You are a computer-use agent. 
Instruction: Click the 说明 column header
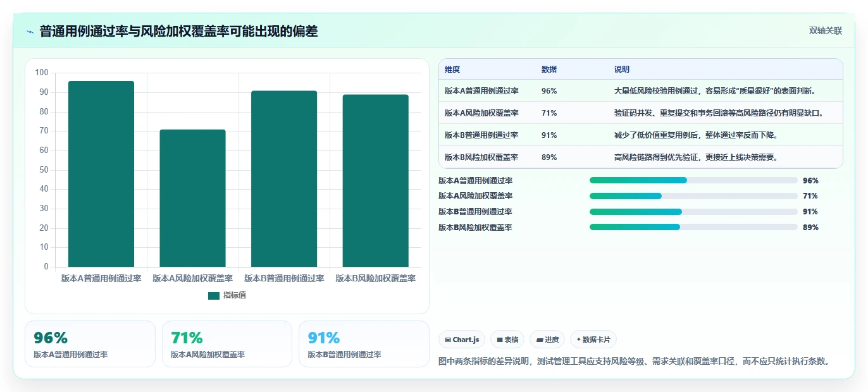622,70
